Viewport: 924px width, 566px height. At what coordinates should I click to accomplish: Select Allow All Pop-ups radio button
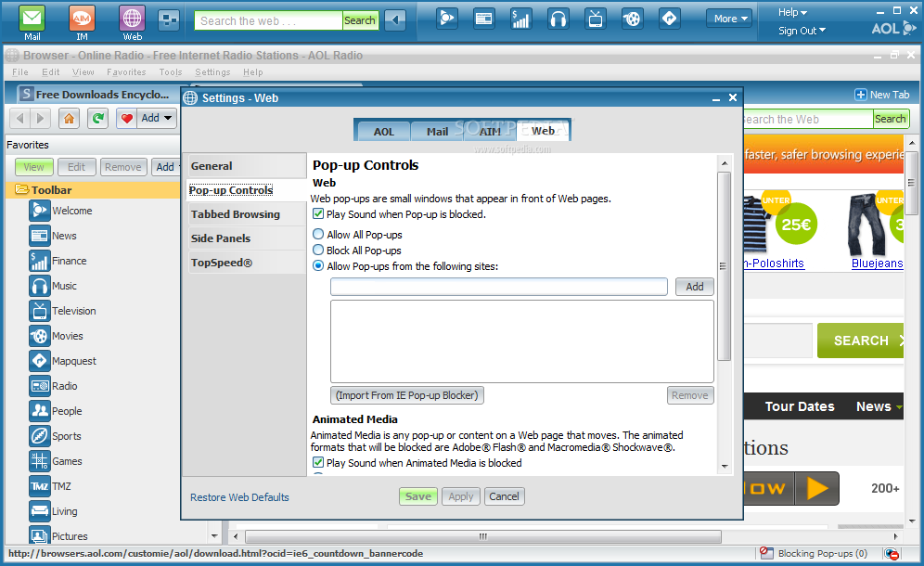318,234
